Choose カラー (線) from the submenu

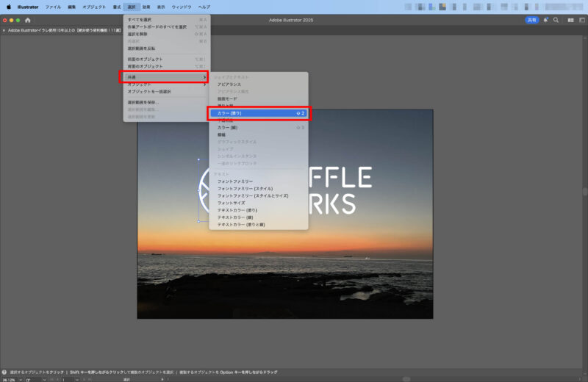click(x=227, y=128)
